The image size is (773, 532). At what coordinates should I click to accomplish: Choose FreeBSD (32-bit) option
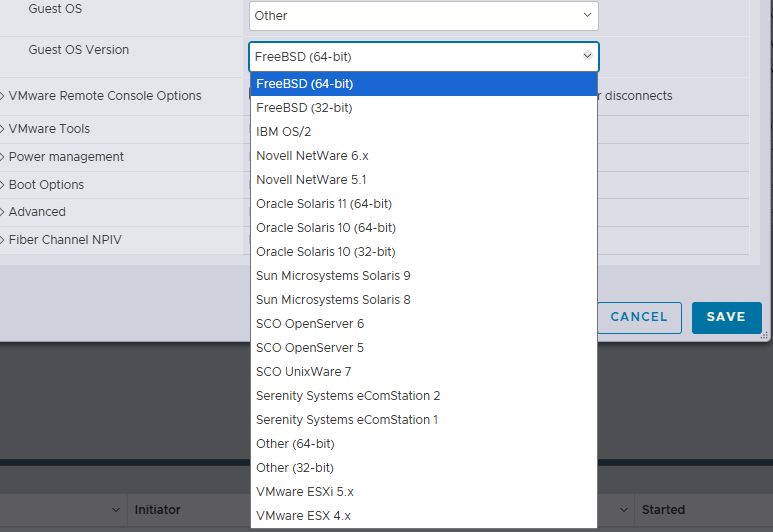click(424, 108)
